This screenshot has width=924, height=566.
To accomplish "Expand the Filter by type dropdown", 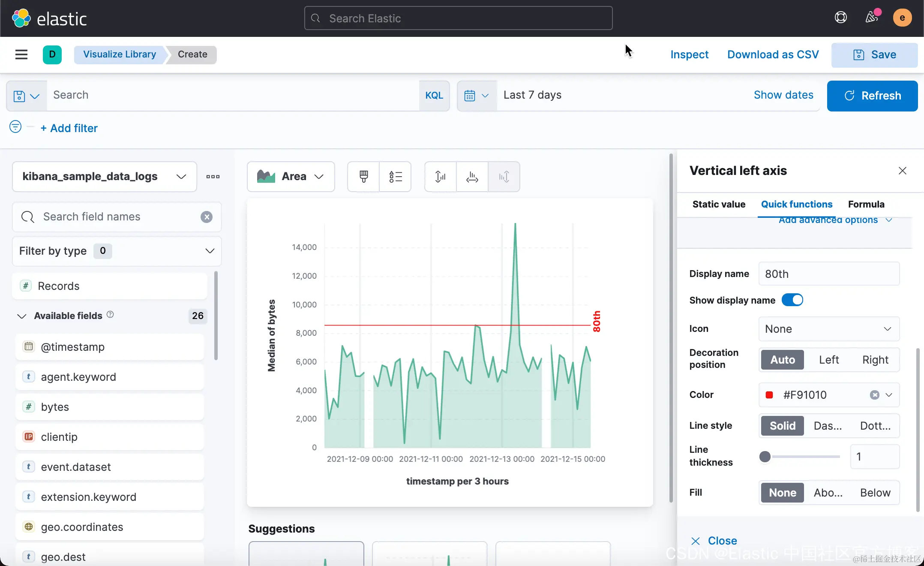I will point(117,251).
